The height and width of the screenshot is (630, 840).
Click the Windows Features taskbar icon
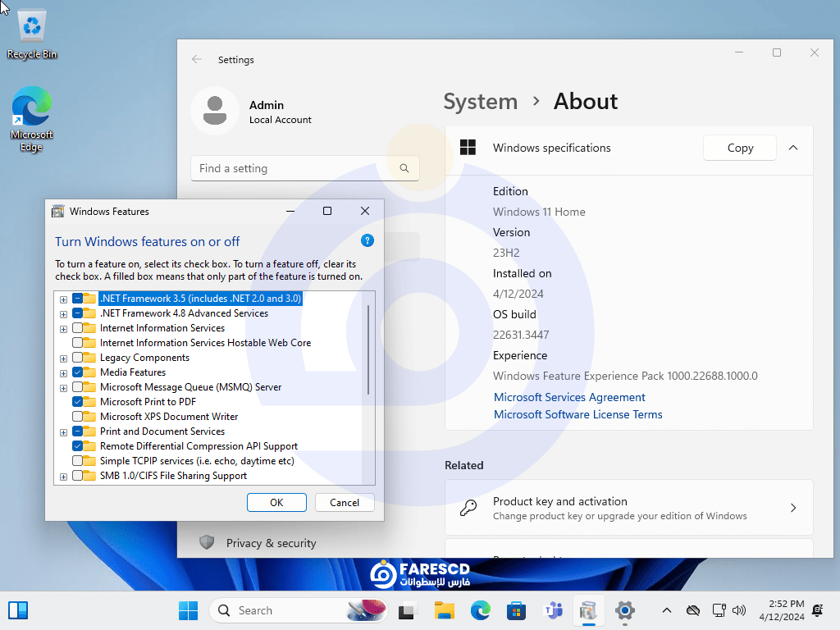(x=589, y=610)
